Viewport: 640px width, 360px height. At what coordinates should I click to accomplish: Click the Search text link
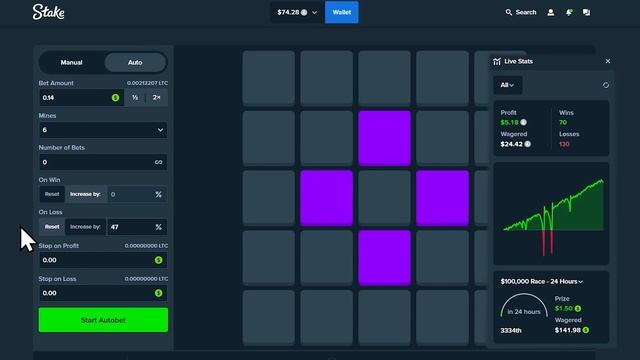click(x=526, y=12)
